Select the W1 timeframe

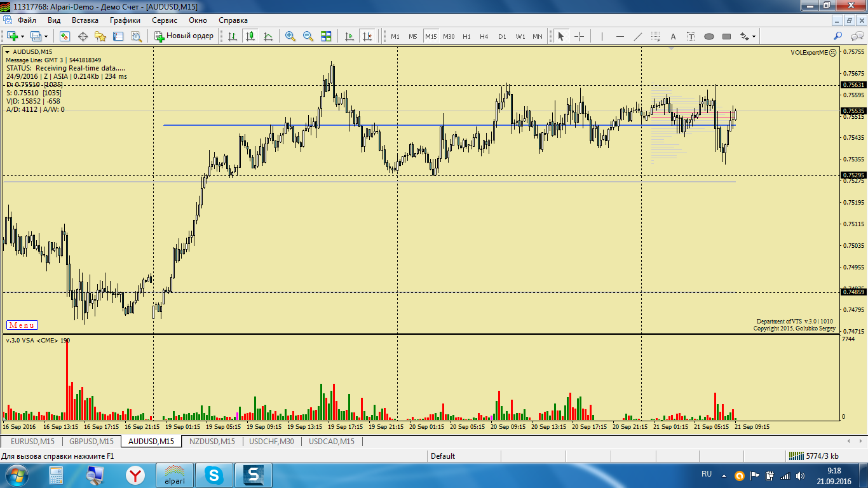point(520,36)
